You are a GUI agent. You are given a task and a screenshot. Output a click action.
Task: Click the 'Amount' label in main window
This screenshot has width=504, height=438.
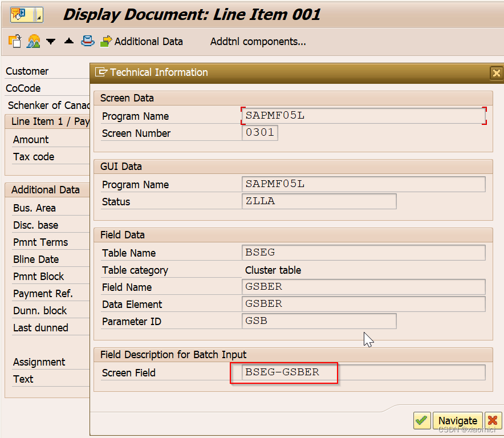(31, 140)
